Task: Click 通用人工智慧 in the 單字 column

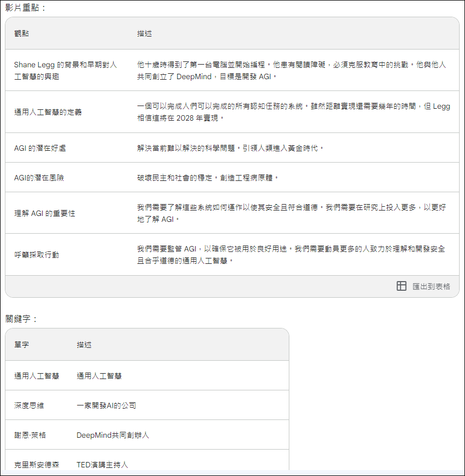Action: click(x=37, y=376)
